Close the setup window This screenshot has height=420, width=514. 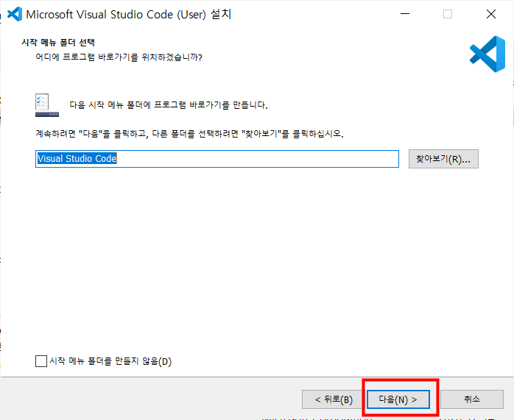(491, 14)
